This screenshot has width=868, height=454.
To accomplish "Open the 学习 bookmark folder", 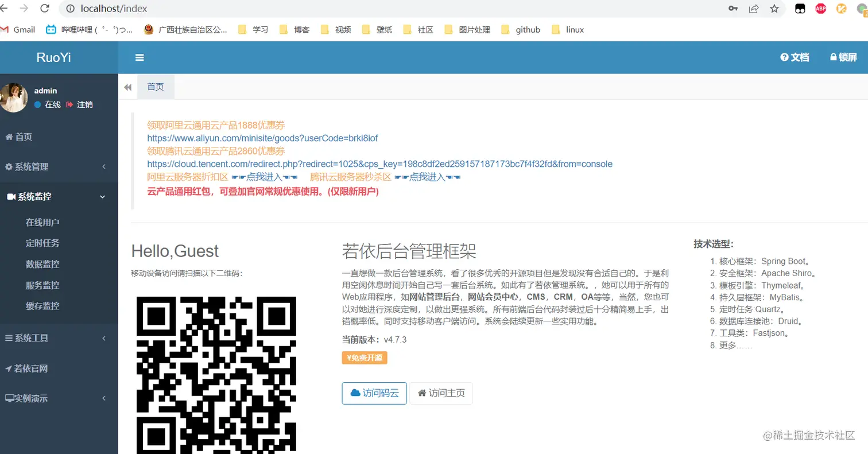I will [253, 30].
